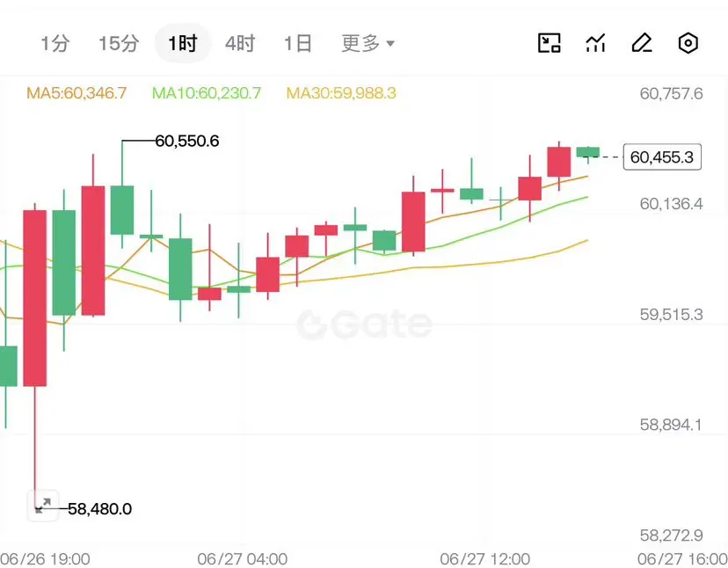Click the 59,515.3 price axis label
This screenshot has width=728, height=568.
pos(671,315)
